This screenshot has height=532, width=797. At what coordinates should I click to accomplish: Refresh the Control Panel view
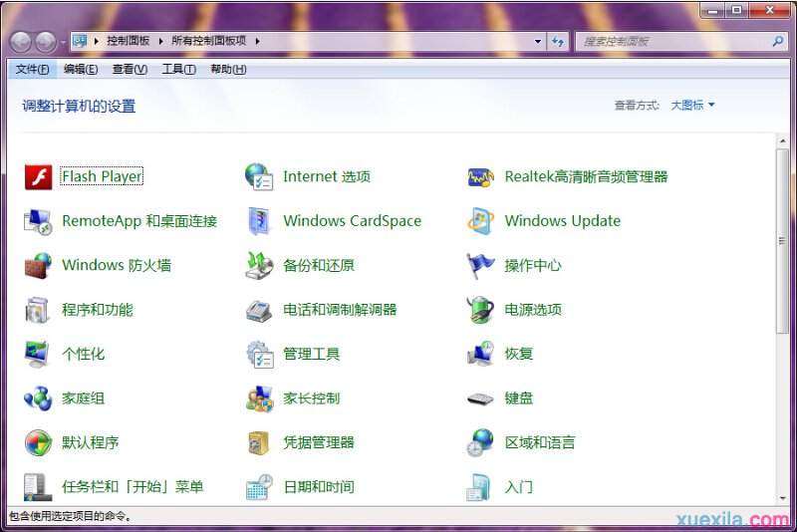pyautogui.click(x=558, y=41)
